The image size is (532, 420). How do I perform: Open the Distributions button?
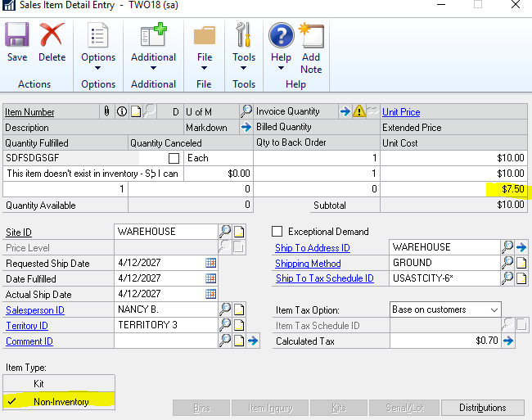482,408
